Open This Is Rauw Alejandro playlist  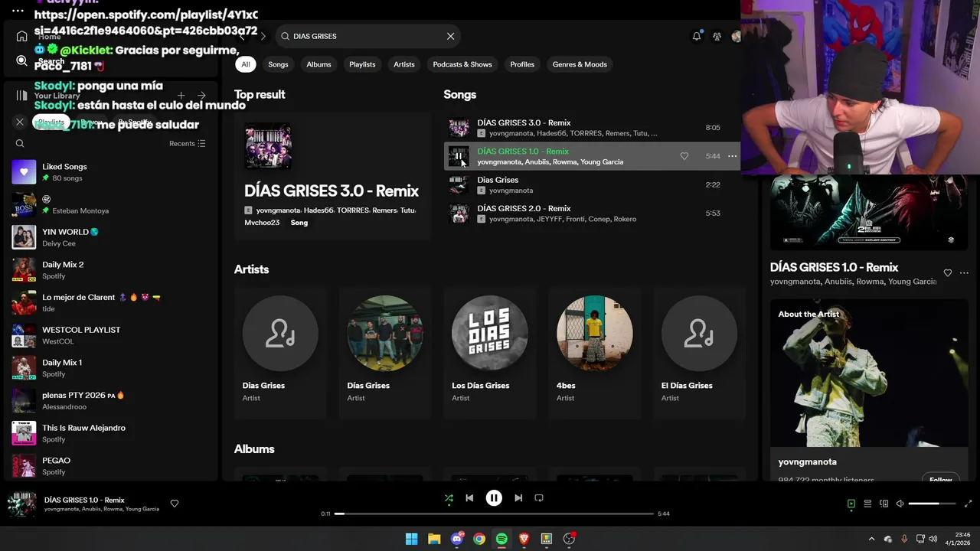click(111, 433)
